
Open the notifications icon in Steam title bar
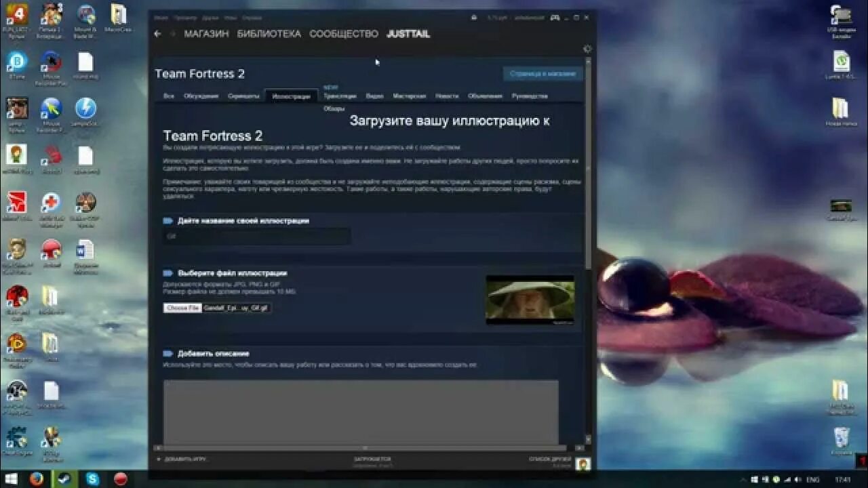pyautogui.click(x=473, y=18)
